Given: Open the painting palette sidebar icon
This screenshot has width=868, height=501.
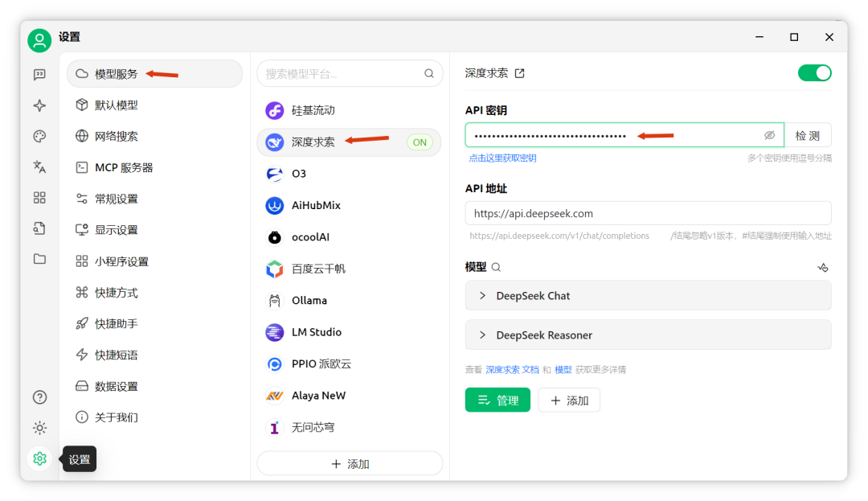Looking at the screenshot, I should tap(39, 136).
